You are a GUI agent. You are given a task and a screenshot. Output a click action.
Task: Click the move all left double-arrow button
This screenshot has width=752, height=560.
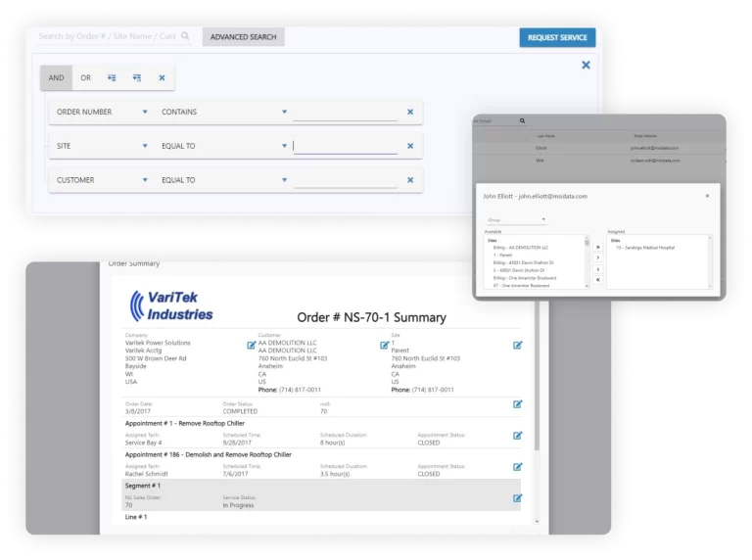click(x=597, y=280)
